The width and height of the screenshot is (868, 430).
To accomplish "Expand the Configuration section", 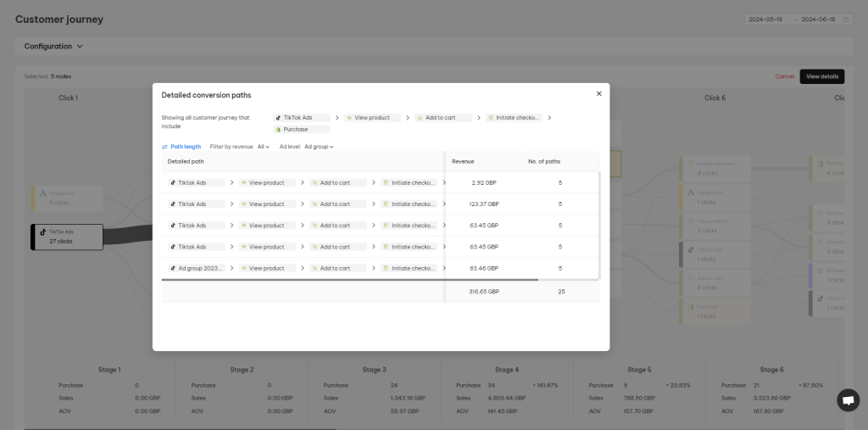I will (x=53, y=47).
